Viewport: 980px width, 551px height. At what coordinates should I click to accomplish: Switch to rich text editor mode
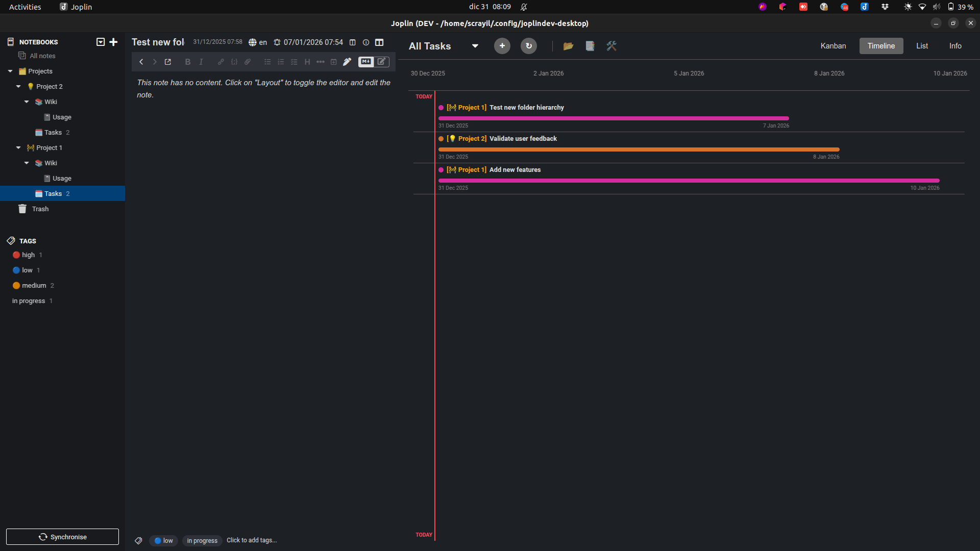(381, 62)
